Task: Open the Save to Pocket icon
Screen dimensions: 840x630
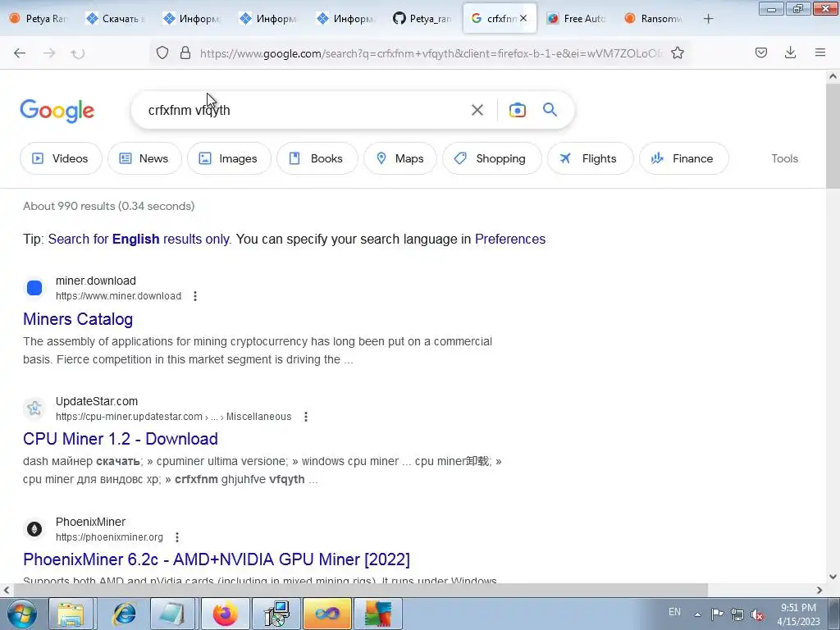Action: point(761,52)
